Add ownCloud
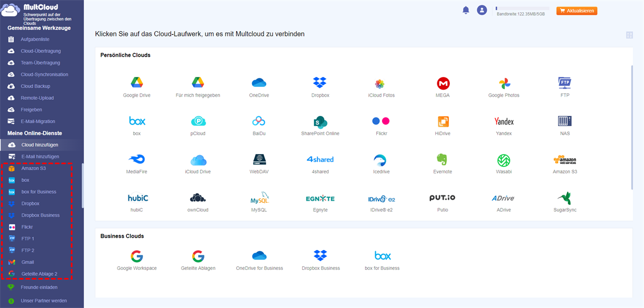 198,203
